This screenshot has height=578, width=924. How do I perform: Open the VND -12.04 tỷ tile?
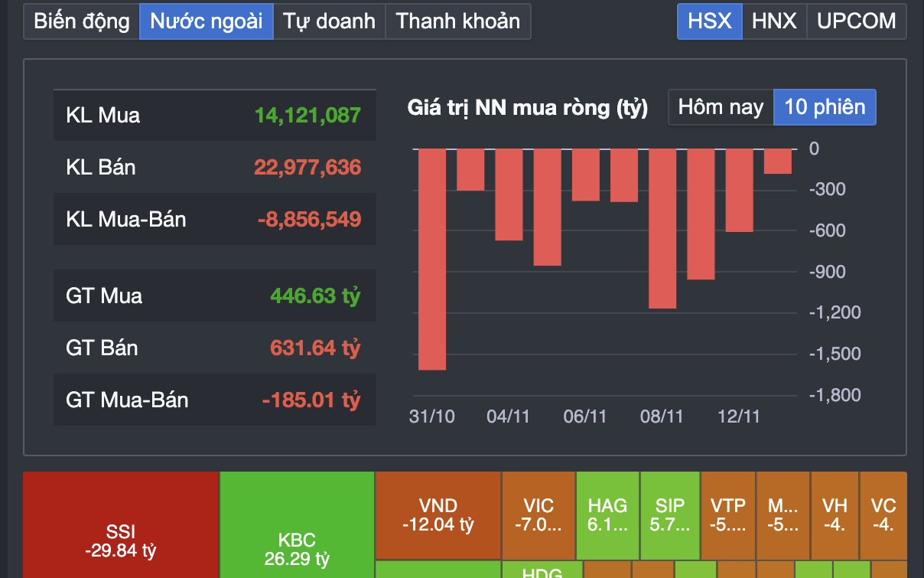[x=438, y=515]
